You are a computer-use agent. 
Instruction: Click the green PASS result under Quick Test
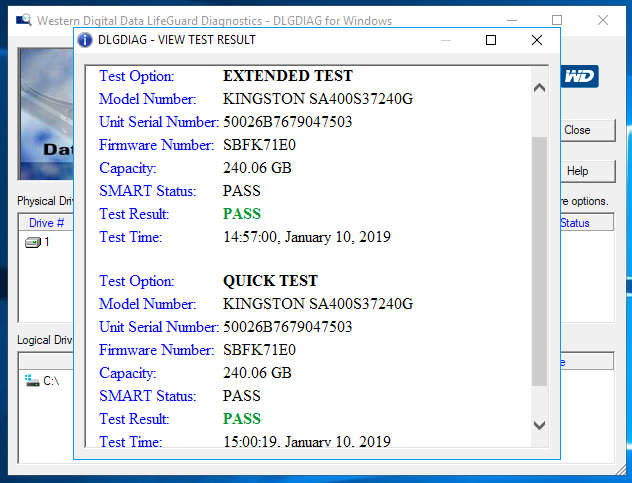pos(242,418)
